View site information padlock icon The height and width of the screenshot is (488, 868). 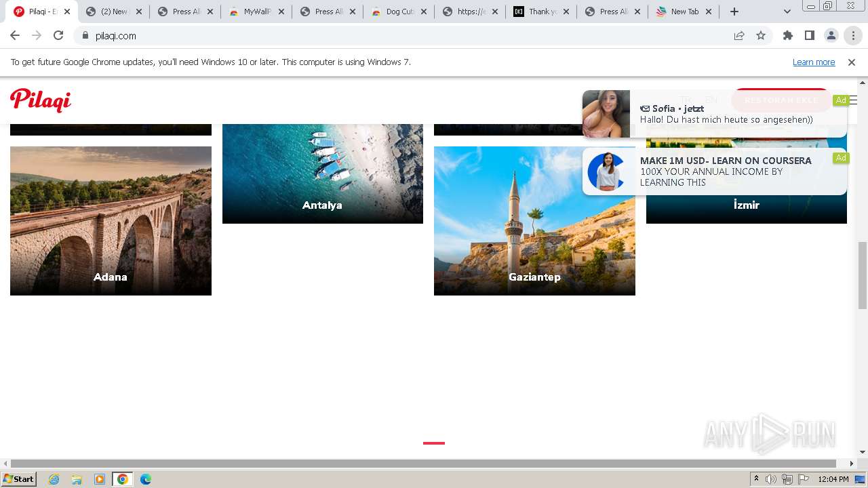point(85,36)
